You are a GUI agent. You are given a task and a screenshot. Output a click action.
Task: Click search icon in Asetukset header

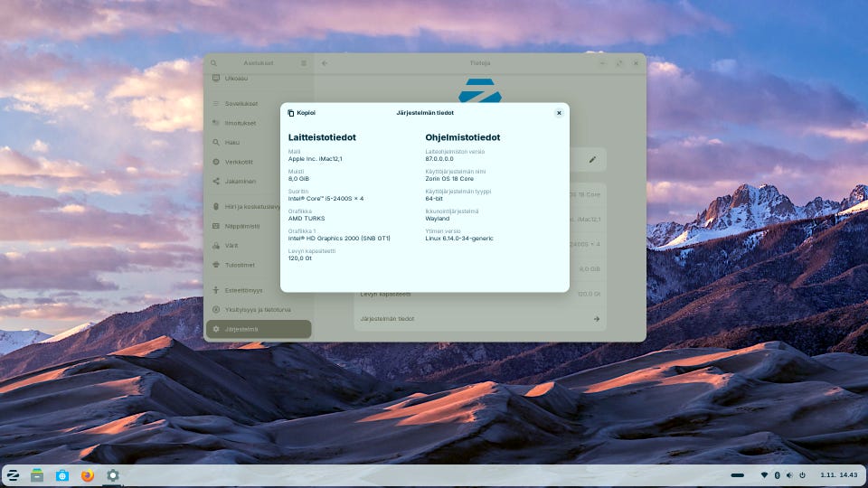pos(213,63)
